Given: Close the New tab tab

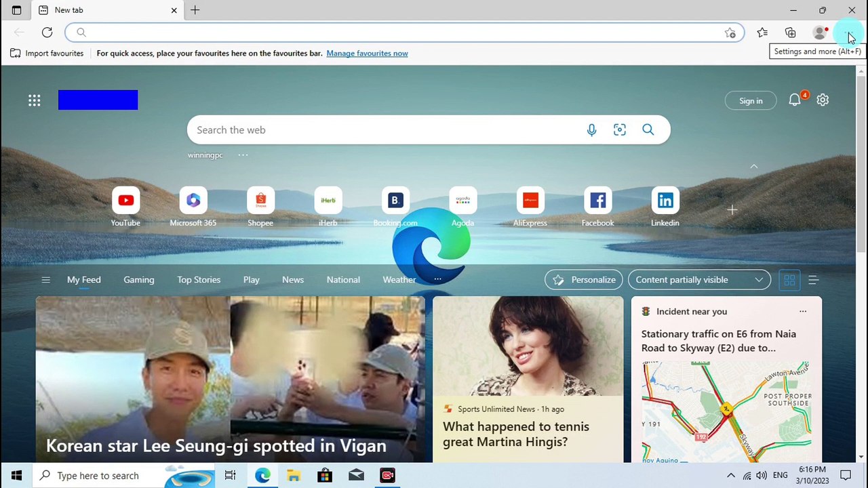Looking at the screenshot, I should click(x=174, y=10).
